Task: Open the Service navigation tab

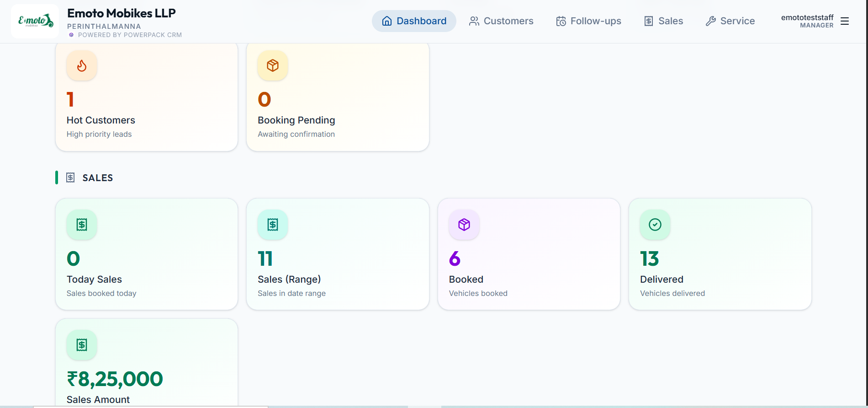Action: coord(730,21)
